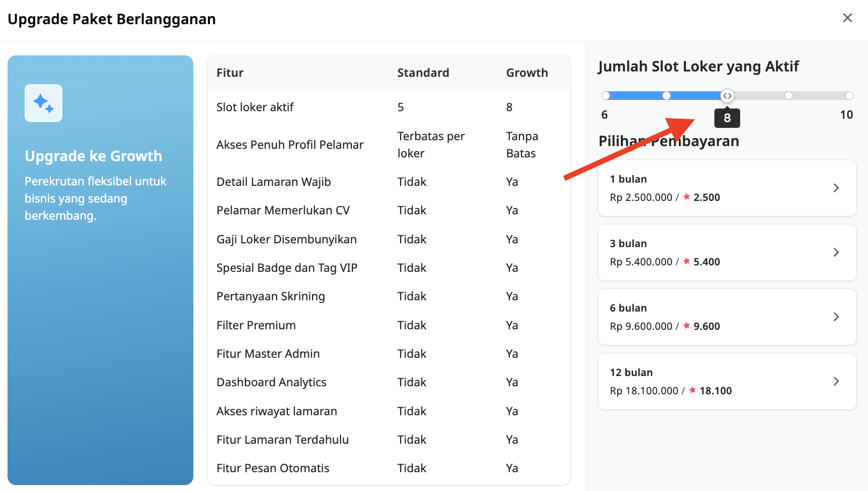Viewport: 868px width, 491px height.
Task: Open the 12 bulan payment chevron
Action: 836,381
